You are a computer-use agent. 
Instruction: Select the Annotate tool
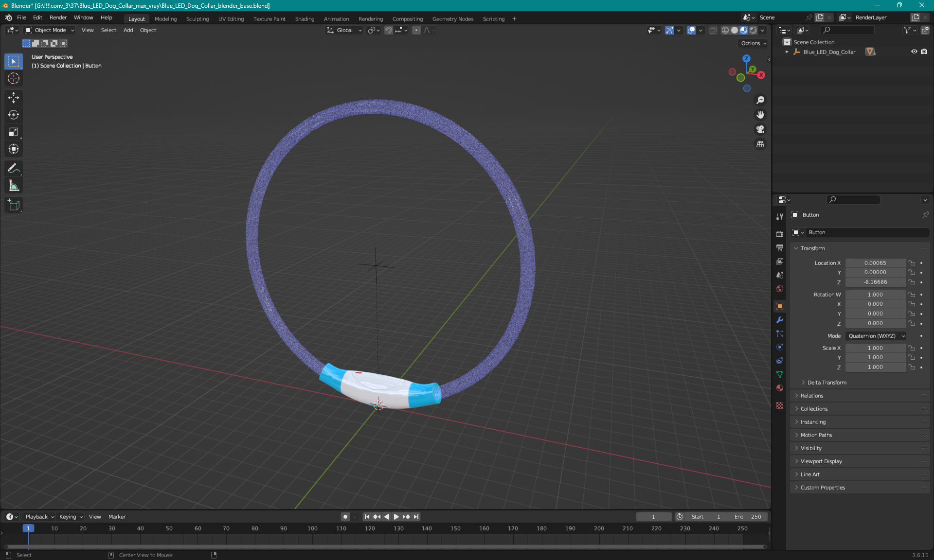click(14, 168)
